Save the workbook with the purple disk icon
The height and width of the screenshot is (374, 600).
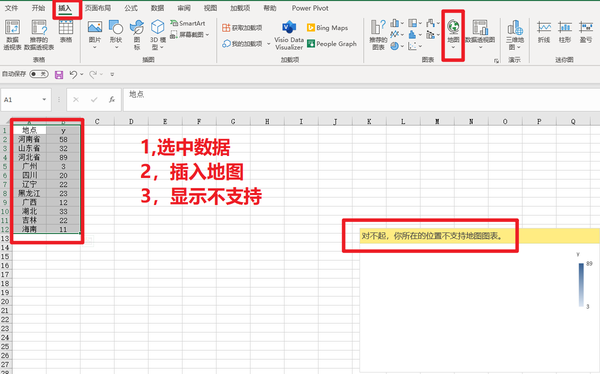[x=59, y=74]
